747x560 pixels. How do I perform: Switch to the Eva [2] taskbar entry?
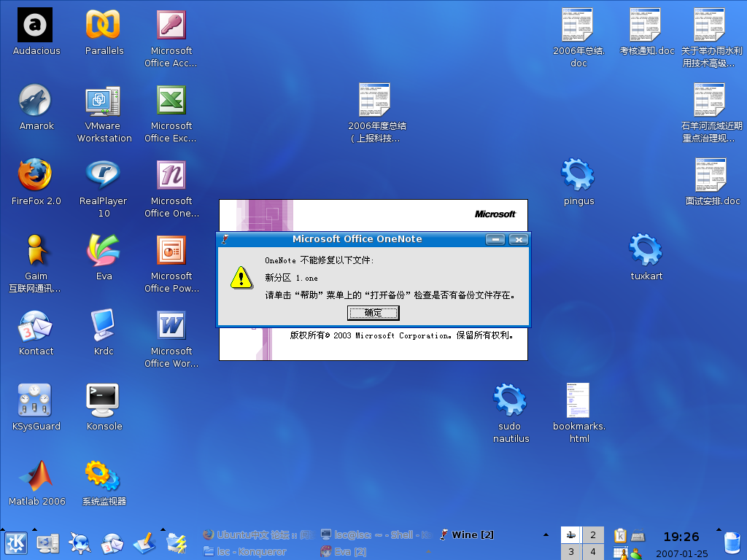pos(344,551)
